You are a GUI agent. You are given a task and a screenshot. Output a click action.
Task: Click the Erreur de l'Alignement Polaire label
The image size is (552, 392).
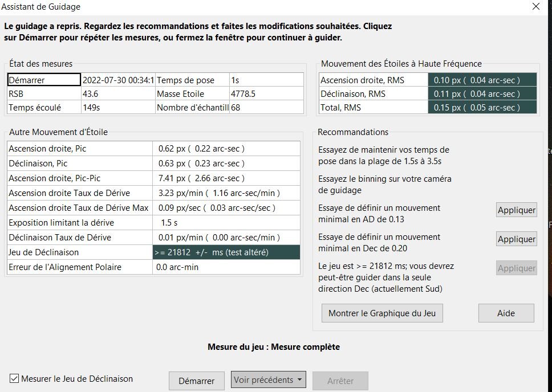coord(80,267)
